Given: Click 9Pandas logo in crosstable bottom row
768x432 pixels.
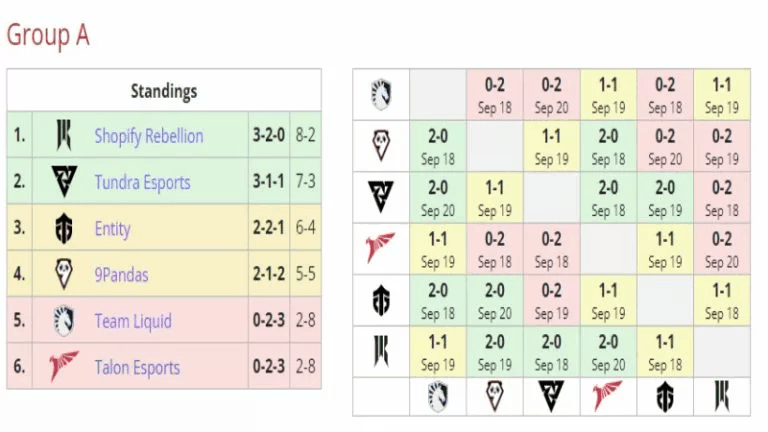Looking at the screenshot, I should click(x=494, y=396).
